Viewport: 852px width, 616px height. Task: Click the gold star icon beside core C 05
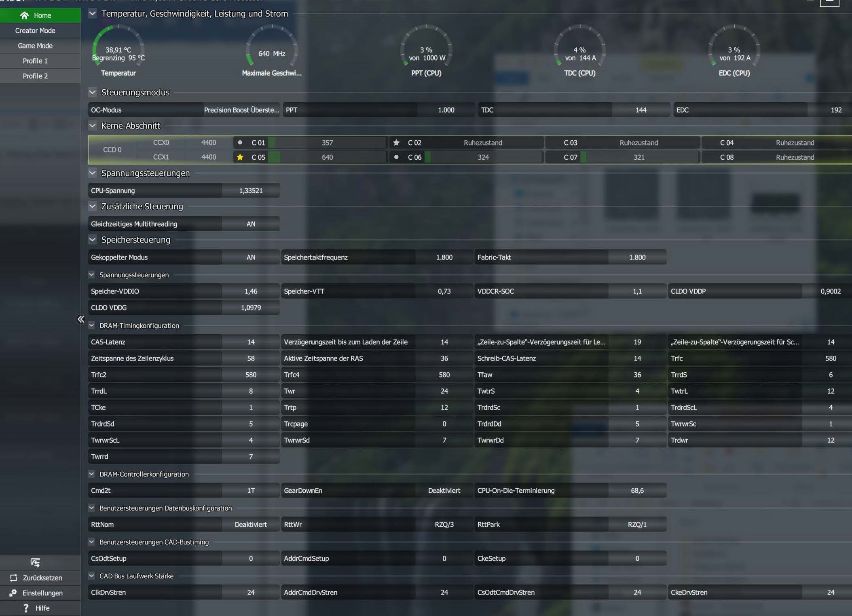point(240,157)
